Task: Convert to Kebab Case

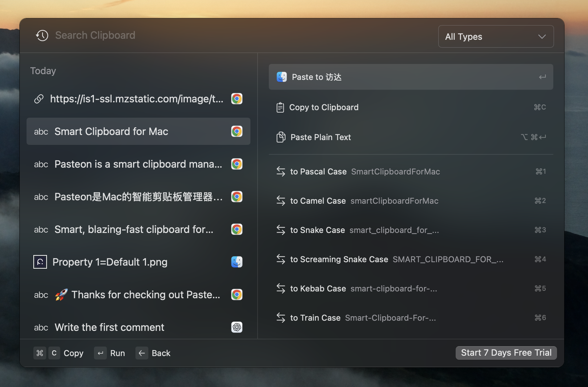Action: [411, 288]
